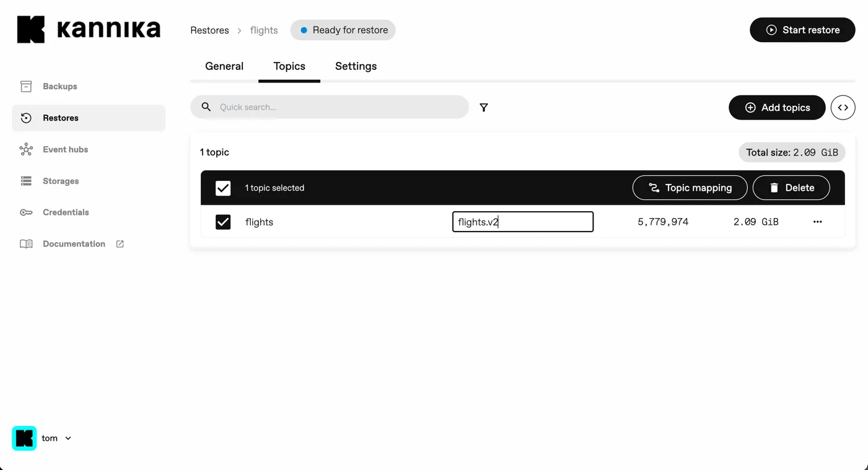868x470 pixels.
Task: Click the flights.v2 rename input field
Action: [522, 222]
